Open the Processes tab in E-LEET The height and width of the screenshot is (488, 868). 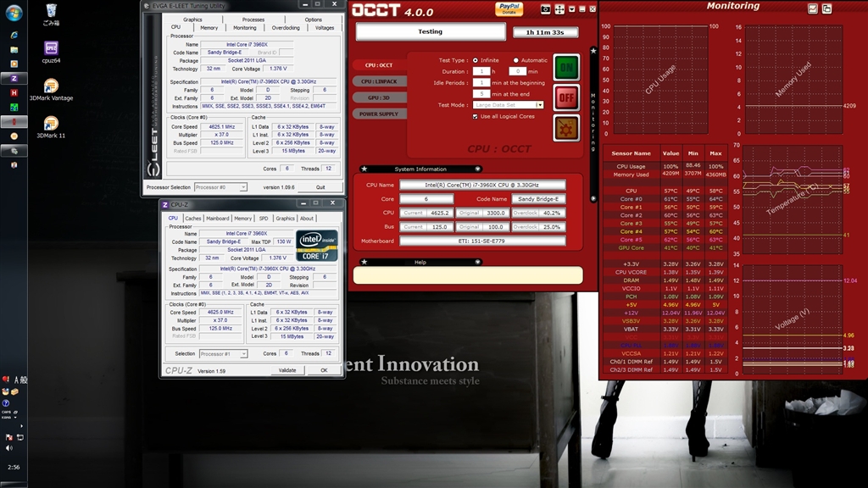[253, 19]
